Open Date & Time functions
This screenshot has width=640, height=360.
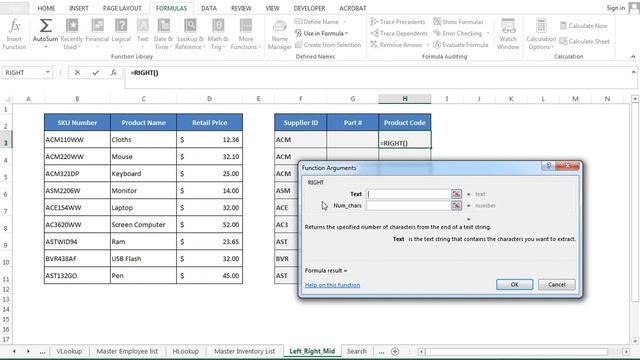[x=163, y=34]
